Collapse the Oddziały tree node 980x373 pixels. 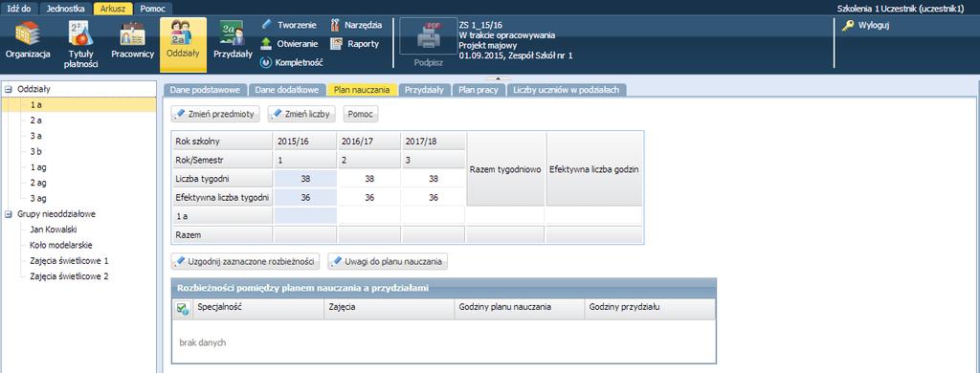(9, 89)
